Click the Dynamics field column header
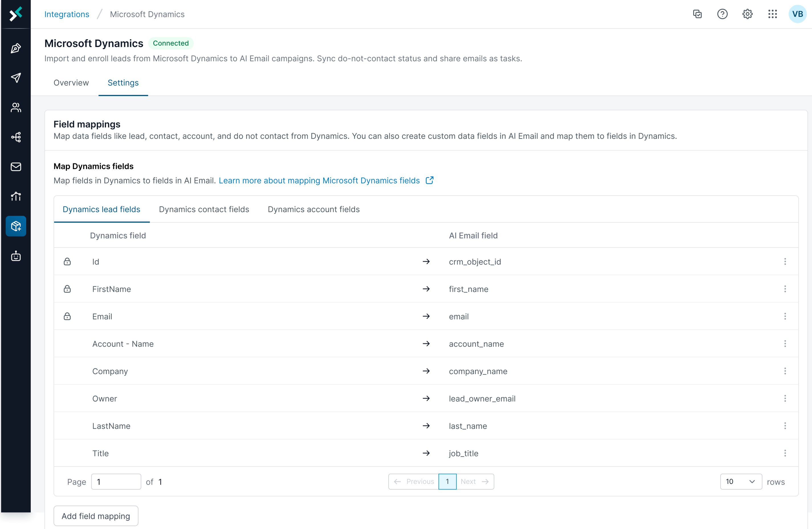The height and width of the screenshot is (529, 812). tap(118, 236)
